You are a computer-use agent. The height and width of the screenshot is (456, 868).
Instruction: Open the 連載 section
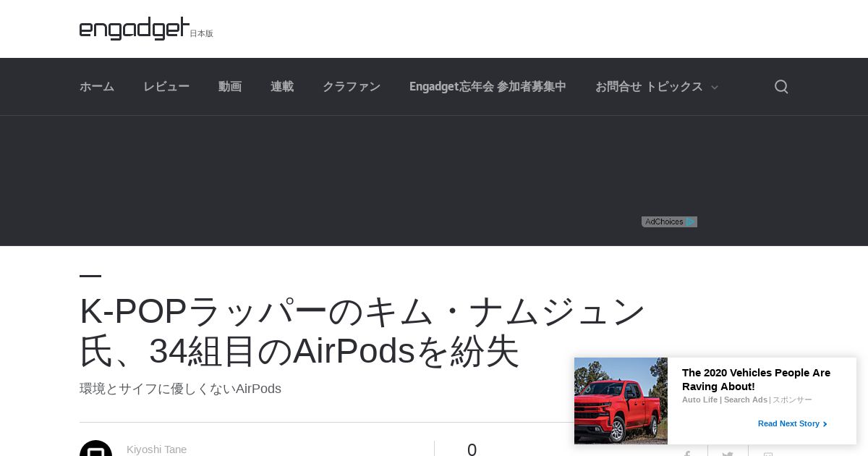tap(282, 87)
